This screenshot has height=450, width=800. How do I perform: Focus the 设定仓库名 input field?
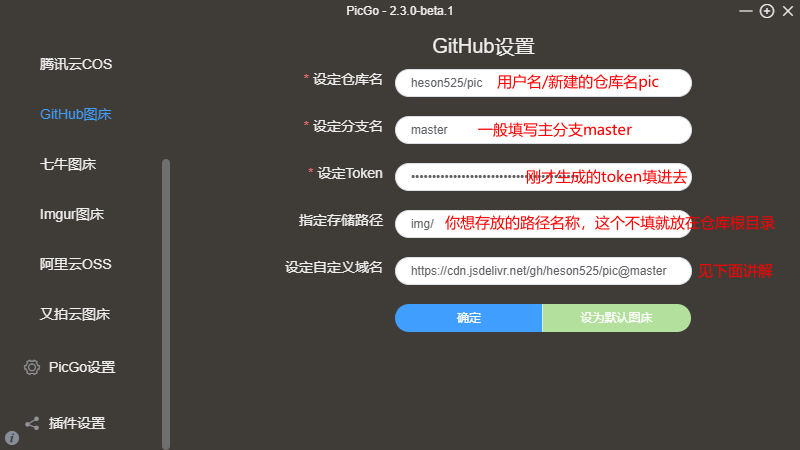[x=543, y=83]
